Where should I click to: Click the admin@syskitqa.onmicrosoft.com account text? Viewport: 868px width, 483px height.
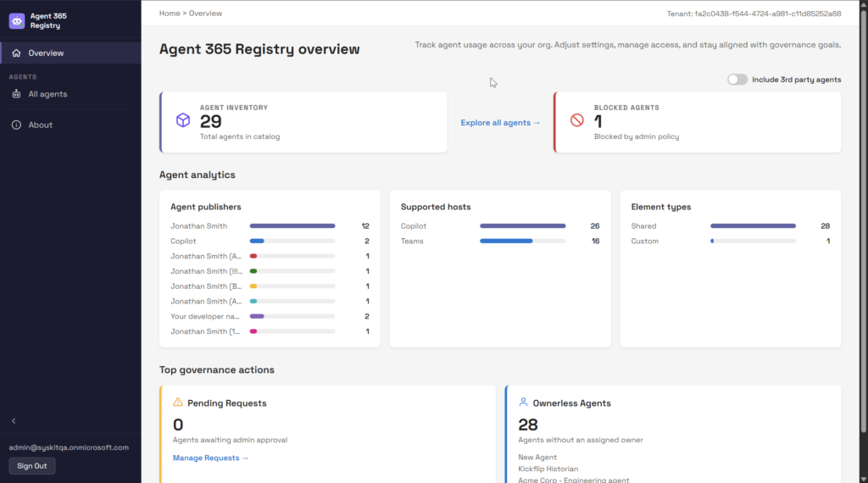[69, 447]
